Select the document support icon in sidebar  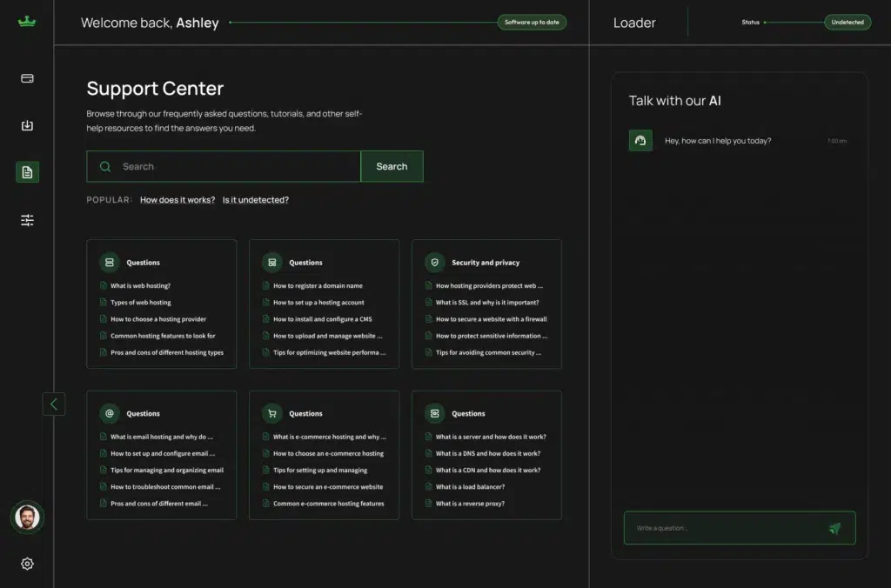[27, 172]
